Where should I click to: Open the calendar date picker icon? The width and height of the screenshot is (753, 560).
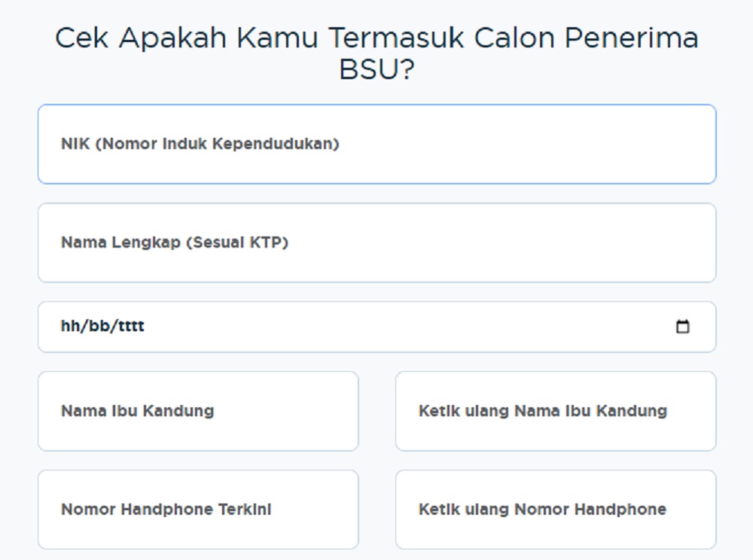click(x=682, y=327)
